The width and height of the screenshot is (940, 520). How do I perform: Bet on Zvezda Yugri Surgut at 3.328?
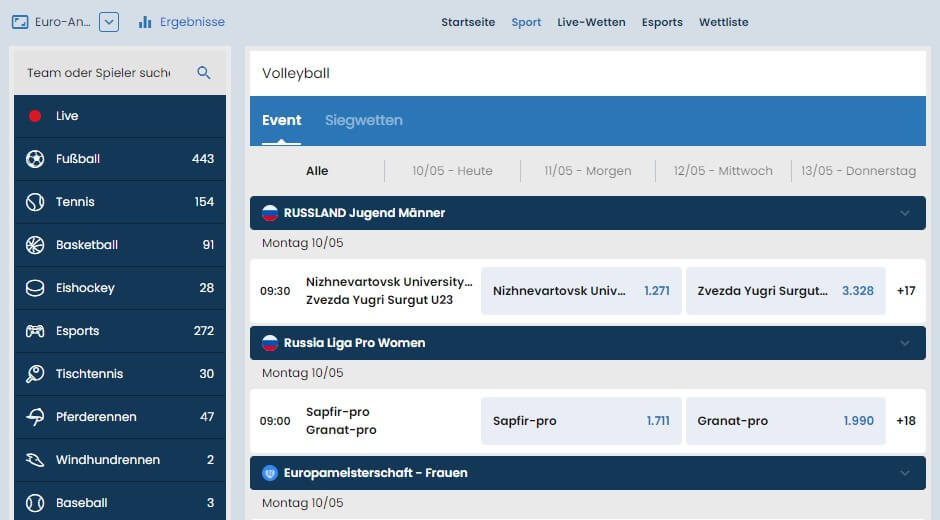(x=785, y=291)
